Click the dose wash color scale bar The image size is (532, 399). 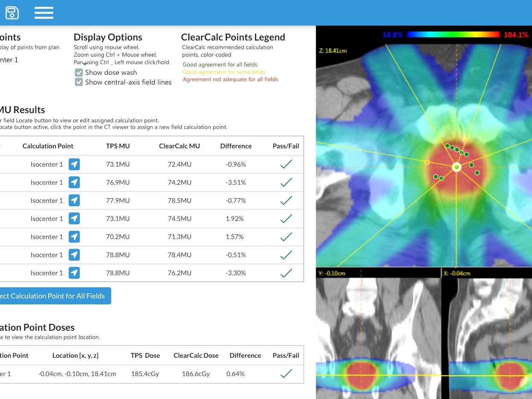click(x=453, y=35)
